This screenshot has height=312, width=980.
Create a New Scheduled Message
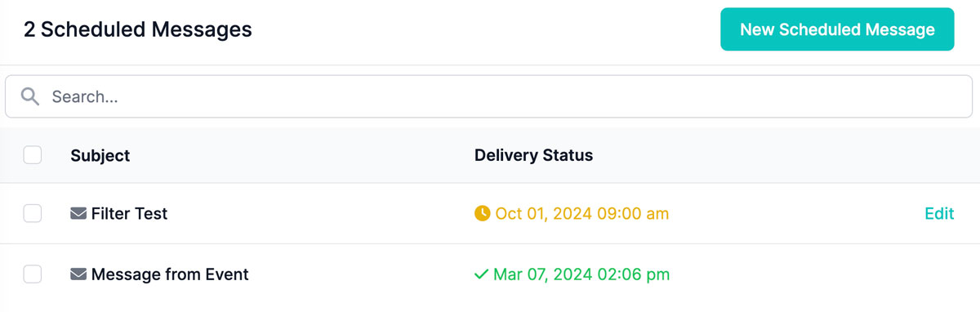pos(837,29)
